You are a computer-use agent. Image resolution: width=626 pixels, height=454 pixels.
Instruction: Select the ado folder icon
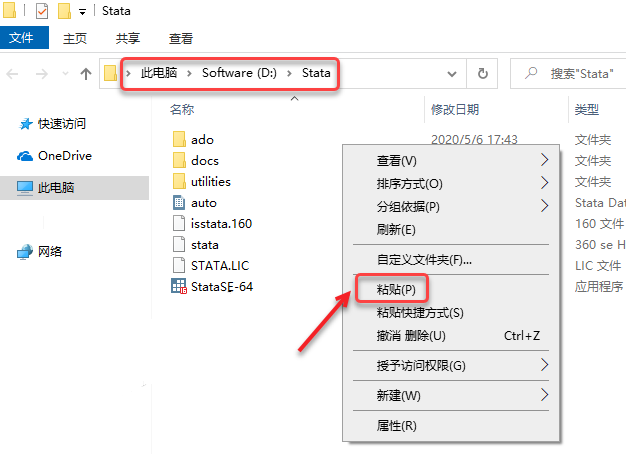tap(179, 139)
